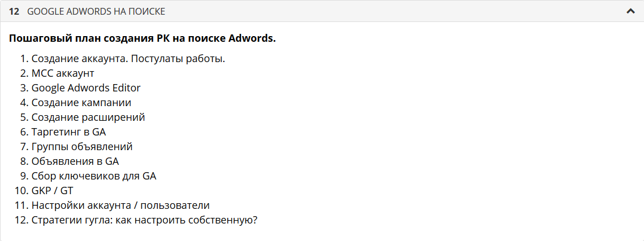Click 'GT' in the tenth item

pos(67,191)
